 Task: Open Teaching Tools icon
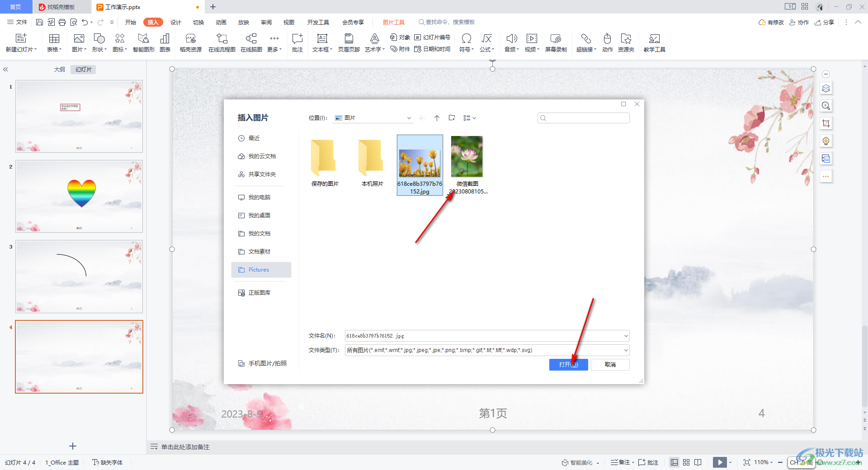pyautogui.click(x=655, y=38)
